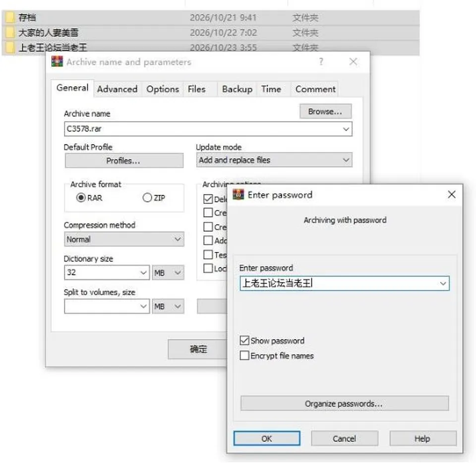Select the 上老王论坛当老王 folder name in file list
The width and height of the screenshot is (476, 463).
(53, 48)
